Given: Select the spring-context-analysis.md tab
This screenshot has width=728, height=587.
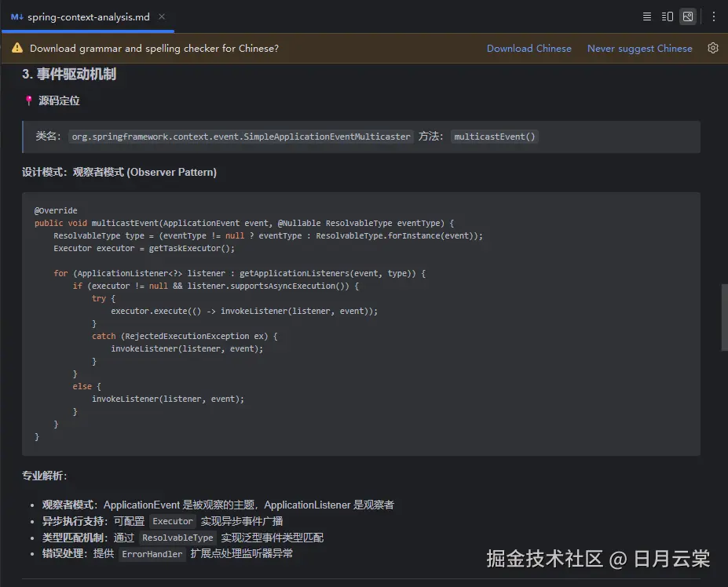Looking at the screenshot, I should click(88, 16).
